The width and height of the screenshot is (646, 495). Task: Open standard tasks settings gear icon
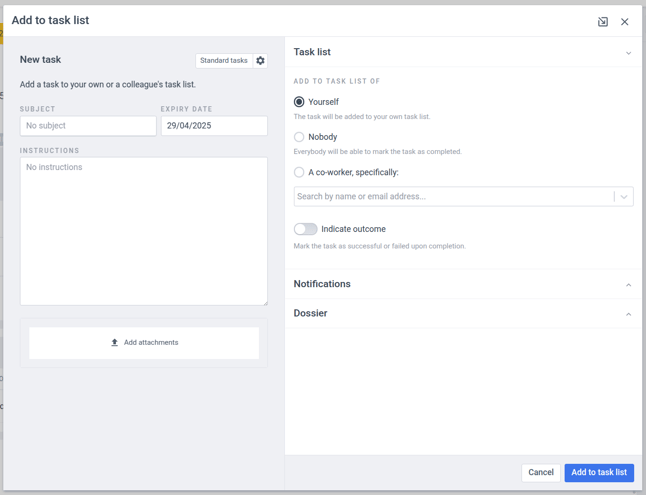coord(260,61)
